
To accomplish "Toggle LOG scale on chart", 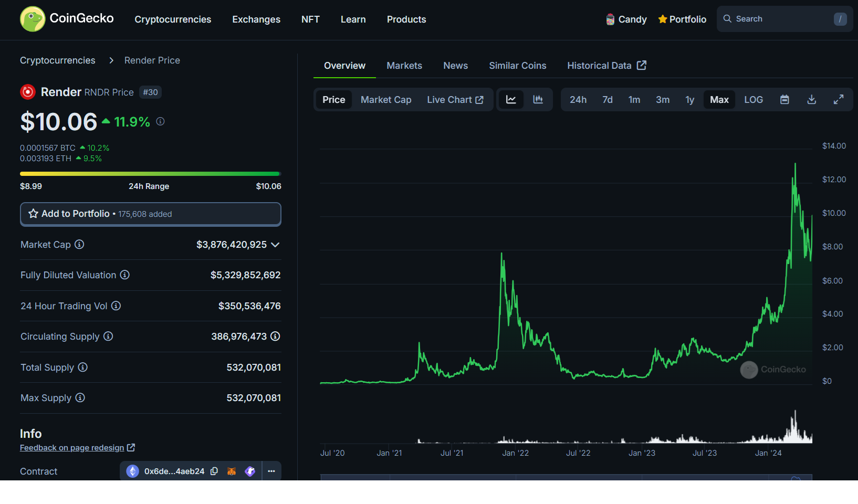I will [x=753, y=99].
